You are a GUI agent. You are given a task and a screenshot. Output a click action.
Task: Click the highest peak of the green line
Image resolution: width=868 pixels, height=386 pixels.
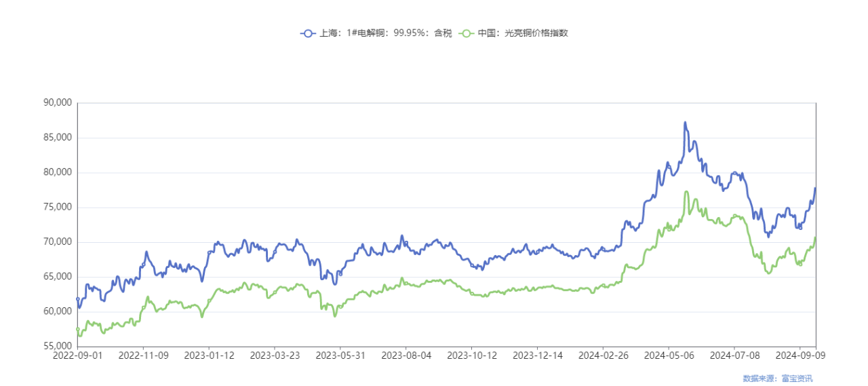click(686, 192)
